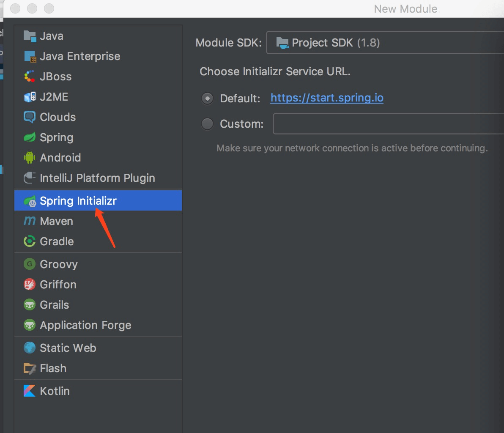504x433 pixels.
Task: Open the Module SDK dropdown
Action: pos(385,43)
